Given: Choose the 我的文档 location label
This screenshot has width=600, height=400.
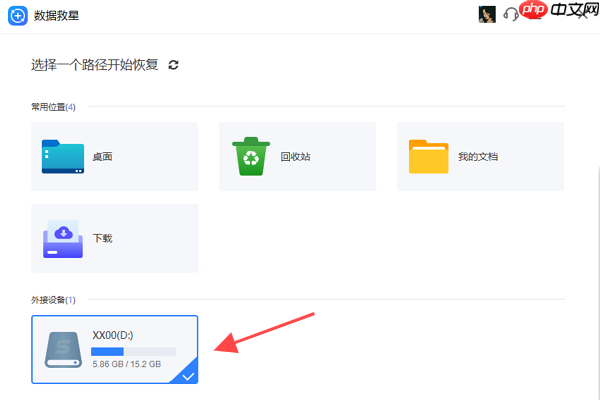Looking at the screenshot, I should pos(478,157).
